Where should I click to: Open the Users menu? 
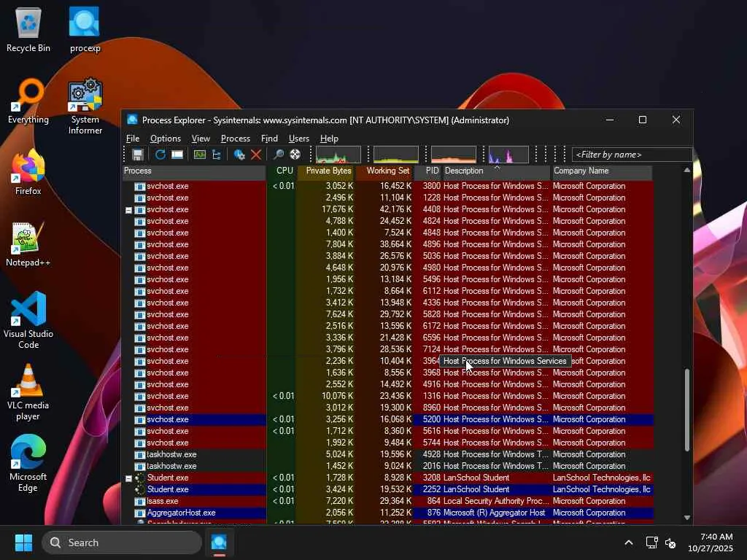coord(298,139)
